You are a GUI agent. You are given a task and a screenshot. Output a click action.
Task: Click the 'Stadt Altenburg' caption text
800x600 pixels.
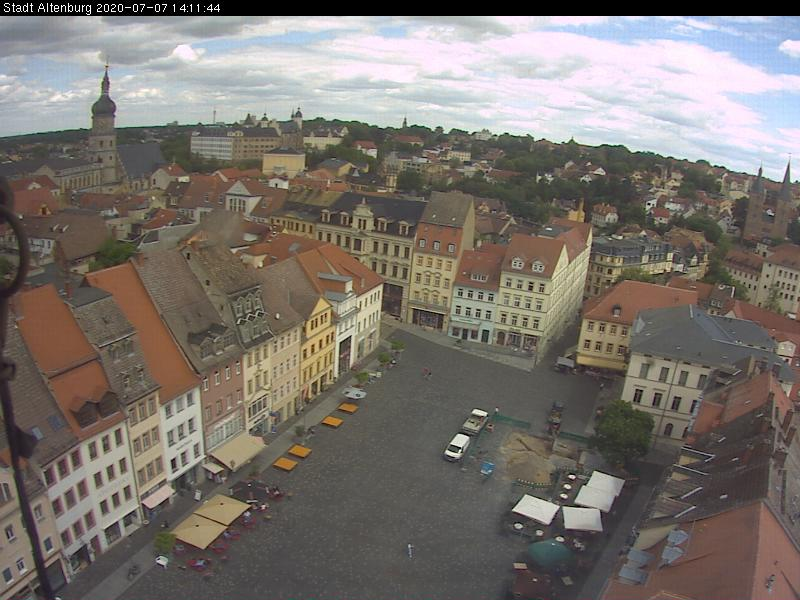click(x=48, y=8)
